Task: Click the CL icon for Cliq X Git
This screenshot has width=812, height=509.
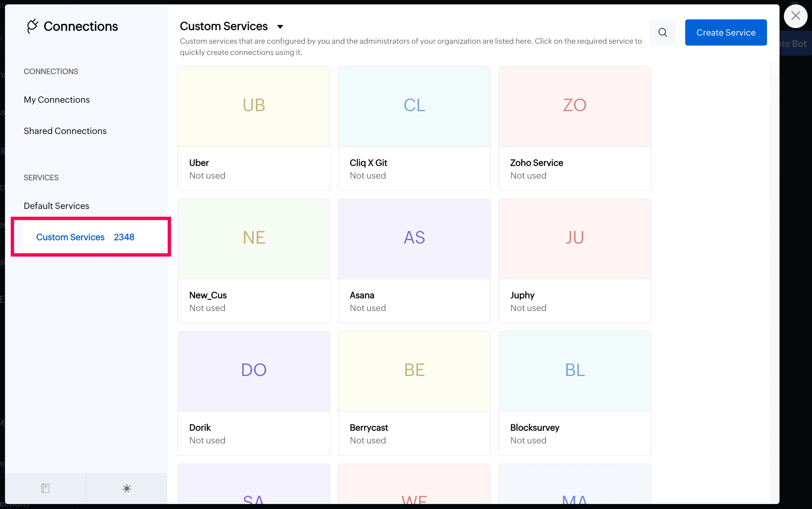Action: pyautogui.click(x=414, y=105)
